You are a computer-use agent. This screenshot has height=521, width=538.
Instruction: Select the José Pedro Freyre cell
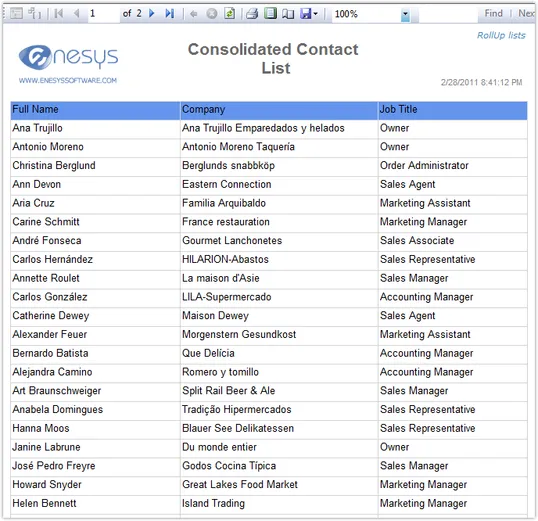pyautogui.click(x=95, y=466)
